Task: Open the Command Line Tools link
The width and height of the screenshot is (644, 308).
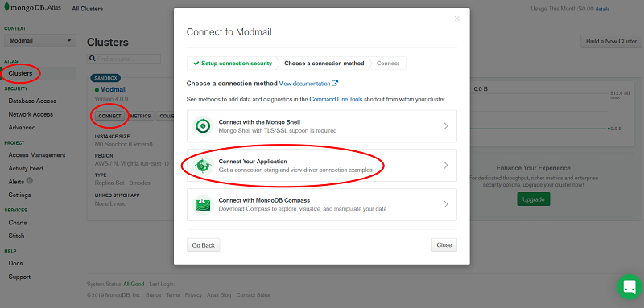Action: 336,99
